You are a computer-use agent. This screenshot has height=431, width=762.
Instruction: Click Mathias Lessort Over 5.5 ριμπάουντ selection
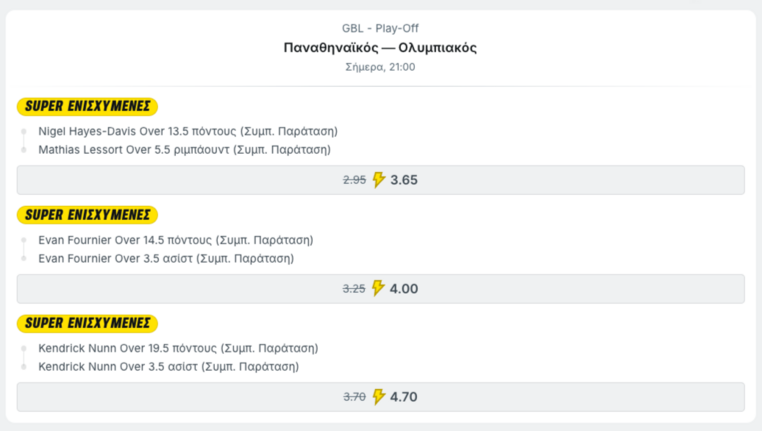(185, 150)
